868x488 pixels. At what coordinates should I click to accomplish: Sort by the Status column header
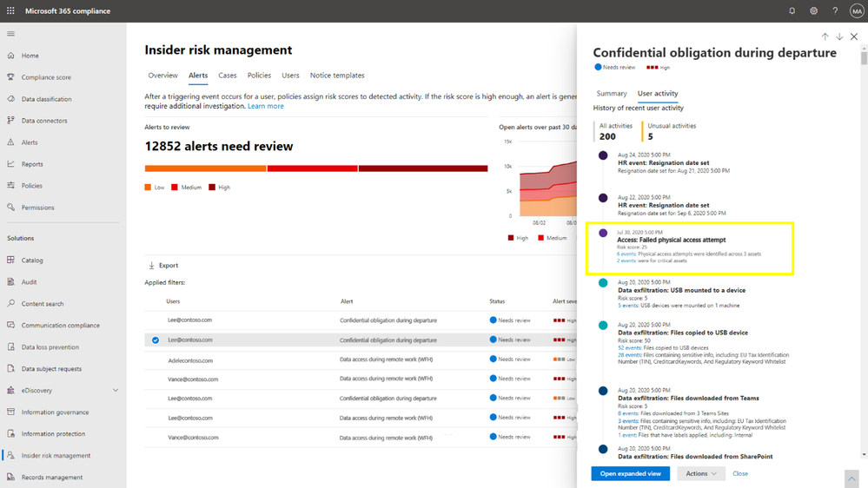pos(497,301)
